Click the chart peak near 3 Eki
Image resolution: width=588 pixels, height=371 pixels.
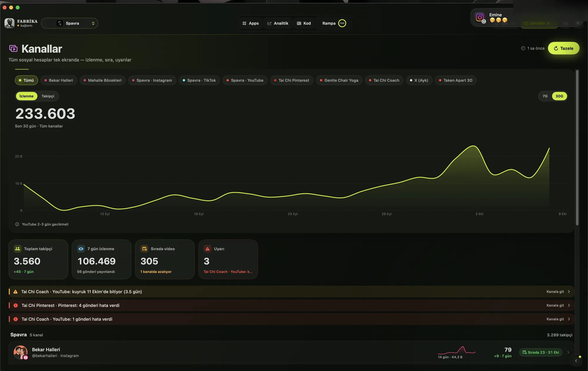coord(473,146)
